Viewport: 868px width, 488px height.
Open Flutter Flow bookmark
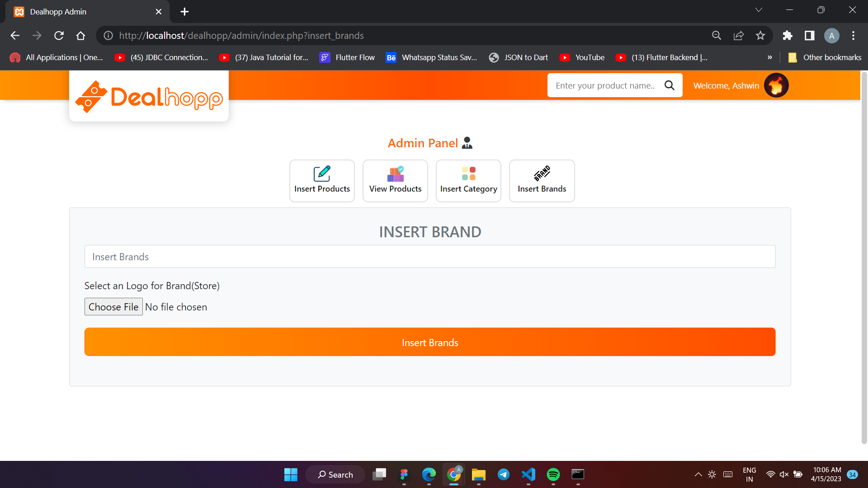347,57
